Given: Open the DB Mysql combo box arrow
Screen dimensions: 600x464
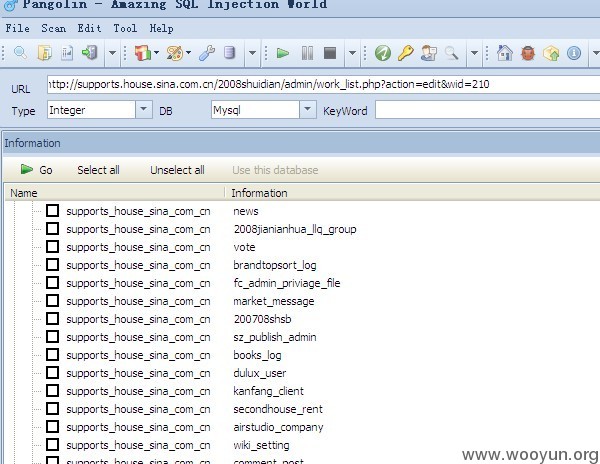Looking at the screenshot, I should click(307, 109).
